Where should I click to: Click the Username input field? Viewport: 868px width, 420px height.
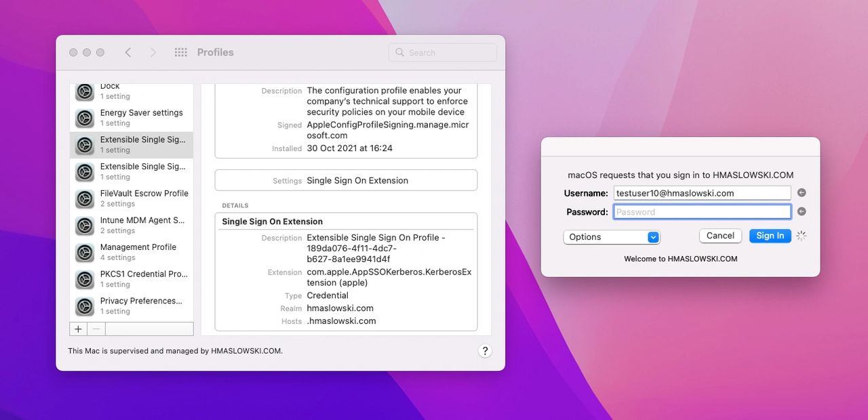click(x=702, y=193)
